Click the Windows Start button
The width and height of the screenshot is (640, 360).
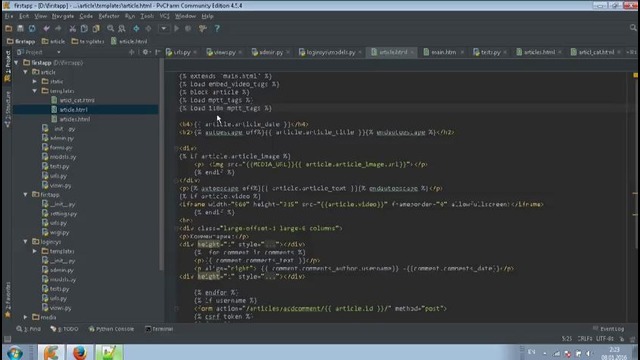[x=15, y=353]
